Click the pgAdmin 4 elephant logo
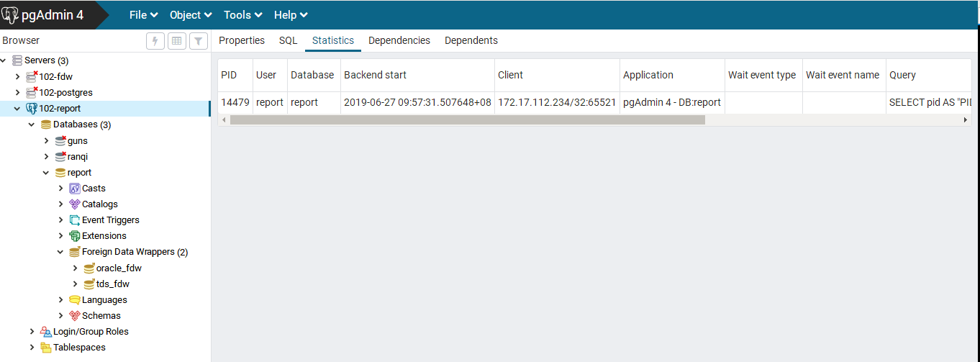Viewport: 980px width, 362px height. [x=11, y=14]
